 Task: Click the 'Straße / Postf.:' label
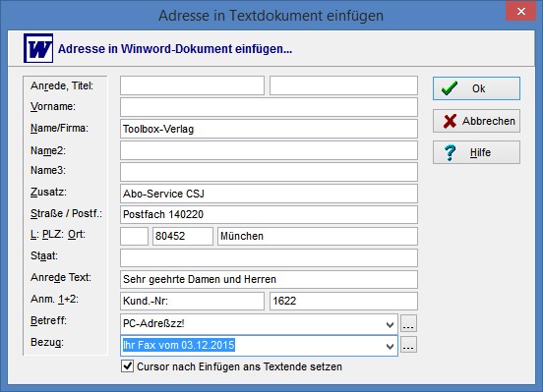click(67, 213)
